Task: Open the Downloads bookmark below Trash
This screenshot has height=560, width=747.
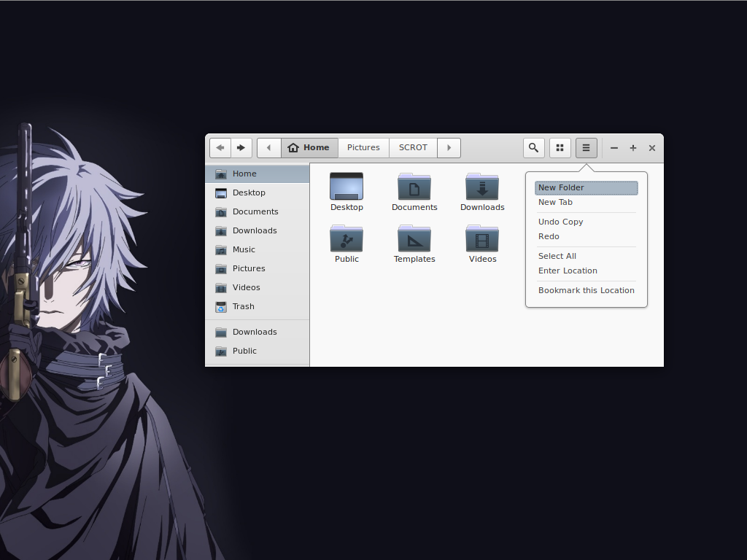Action: click(258, 332)
